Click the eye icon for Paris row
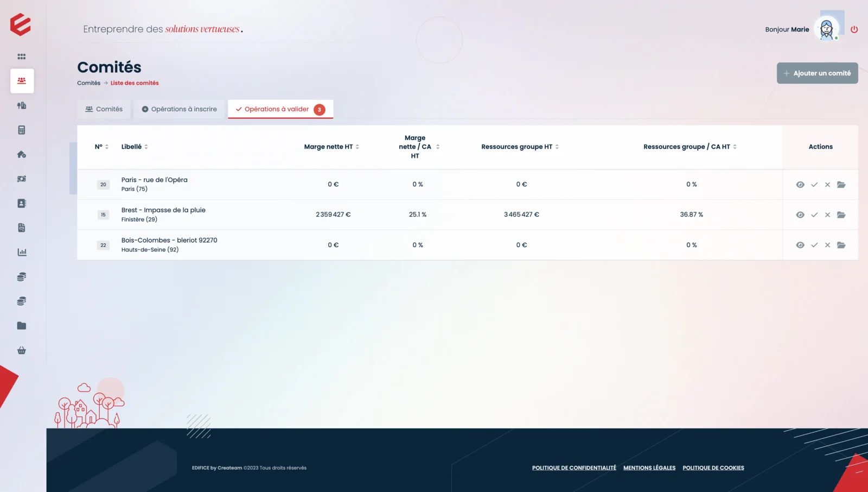The image size is (868, 492). [800, 185]
